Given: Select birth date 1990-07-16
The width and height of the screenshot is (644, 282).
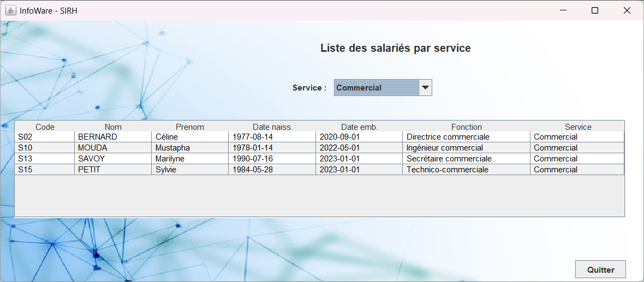Looking at the screenshot, I should pos(272,158).
